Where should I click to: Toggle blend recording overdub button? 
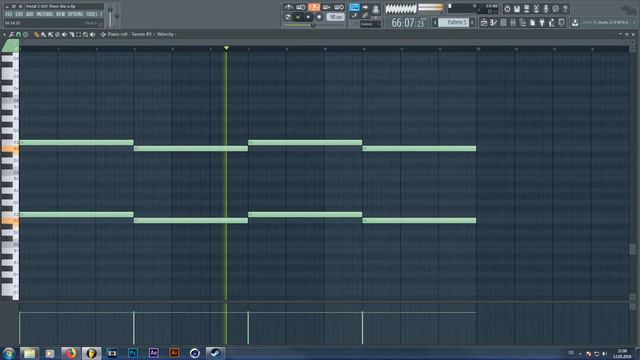(x=327, y=7)
